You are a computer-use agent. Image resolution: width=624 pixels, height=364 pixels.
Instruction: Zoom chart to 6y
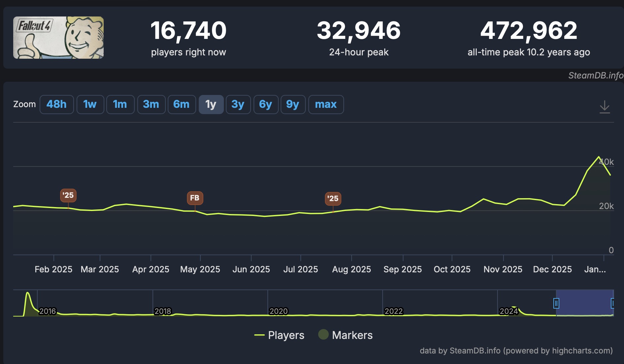point(266,105)
